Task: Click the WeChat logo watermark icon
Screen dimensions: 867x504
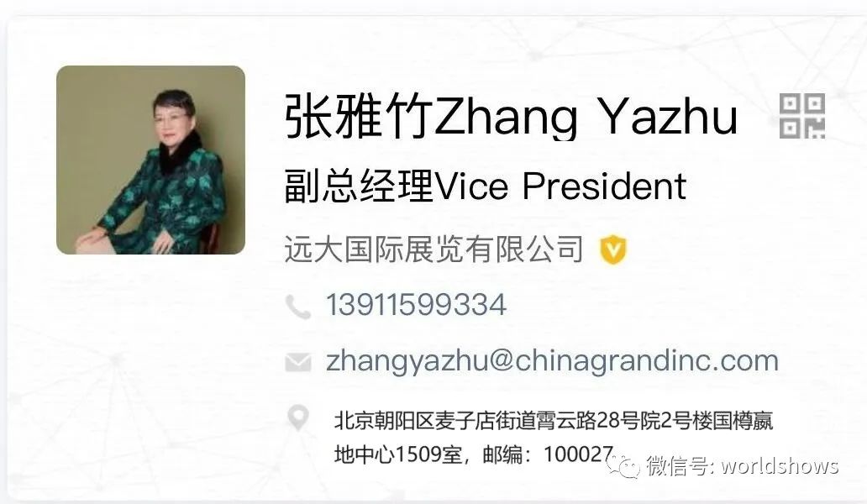Action: pos(623,466)
